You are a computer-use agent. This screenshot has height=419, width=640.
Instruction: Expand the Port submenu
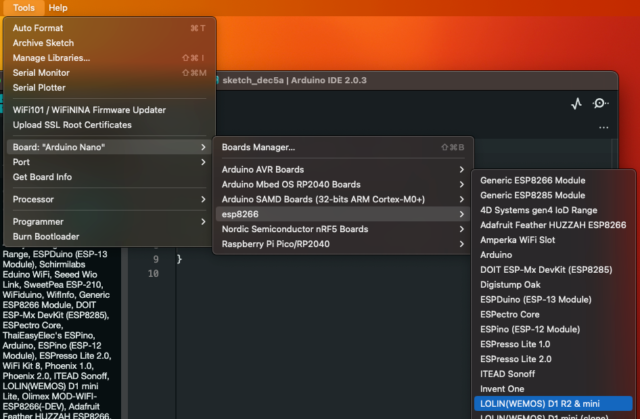click(x=22, y=162)
